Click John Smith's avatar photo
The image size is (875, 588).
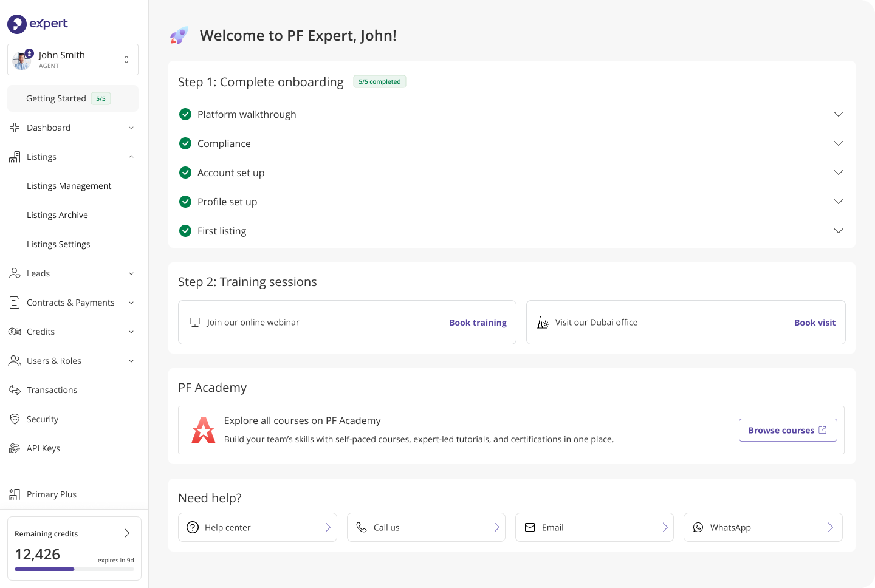(x=22, y=60)
